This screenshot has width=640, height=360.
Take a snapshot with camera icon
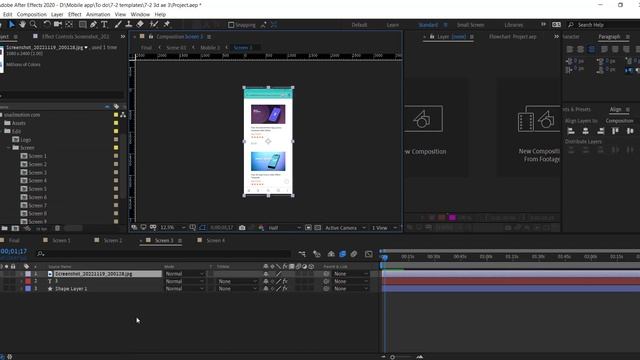(242, 228)
